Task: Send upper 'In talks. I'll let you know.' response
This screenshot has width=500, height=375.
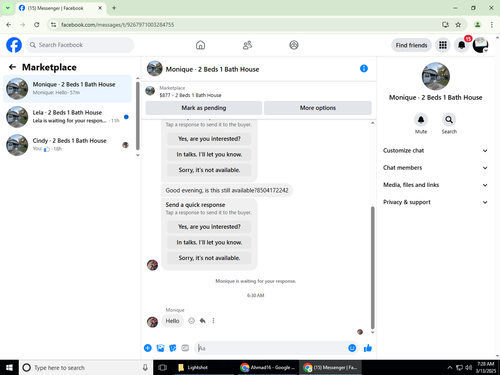Action: pos(209,154)
